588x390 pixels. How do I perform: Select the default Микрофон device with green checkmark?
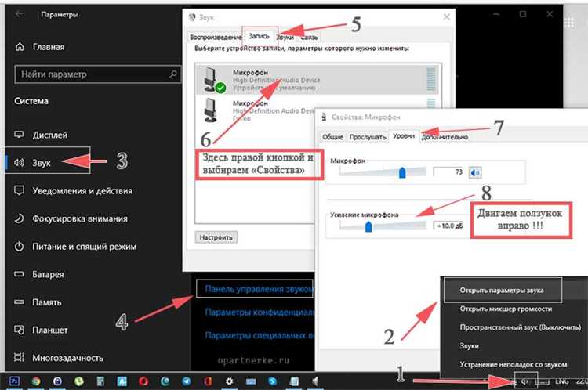(318, 79)
